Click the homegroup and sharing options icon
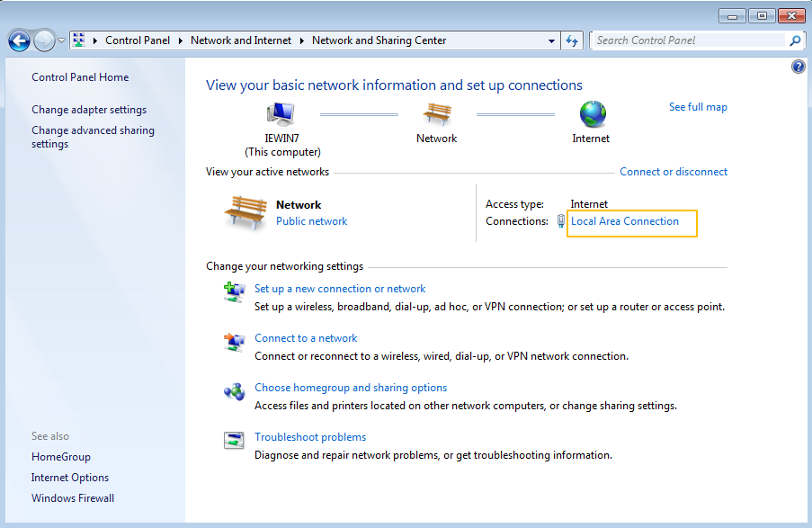Screen dimensions: 812x528 pos(234,391)
